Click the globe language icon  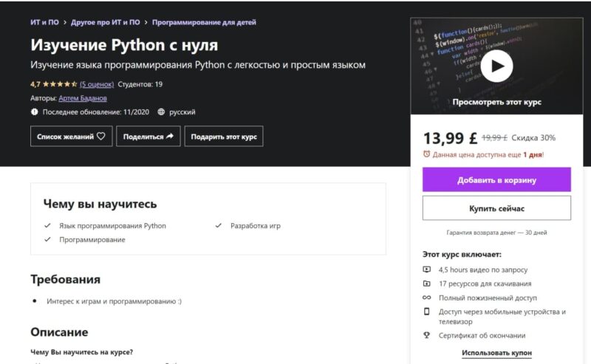161,112
